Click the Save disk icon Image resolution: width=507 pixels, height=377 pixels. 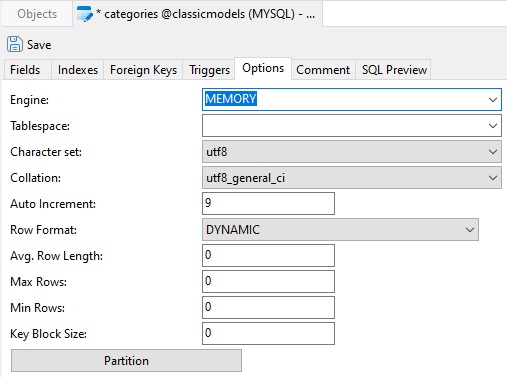(15, 44)
